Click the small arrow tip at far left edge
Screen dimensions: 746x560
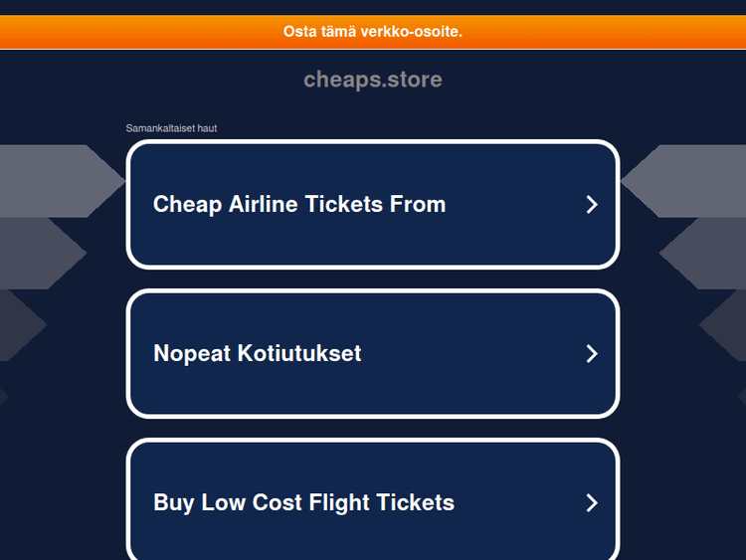pos(3,396)
